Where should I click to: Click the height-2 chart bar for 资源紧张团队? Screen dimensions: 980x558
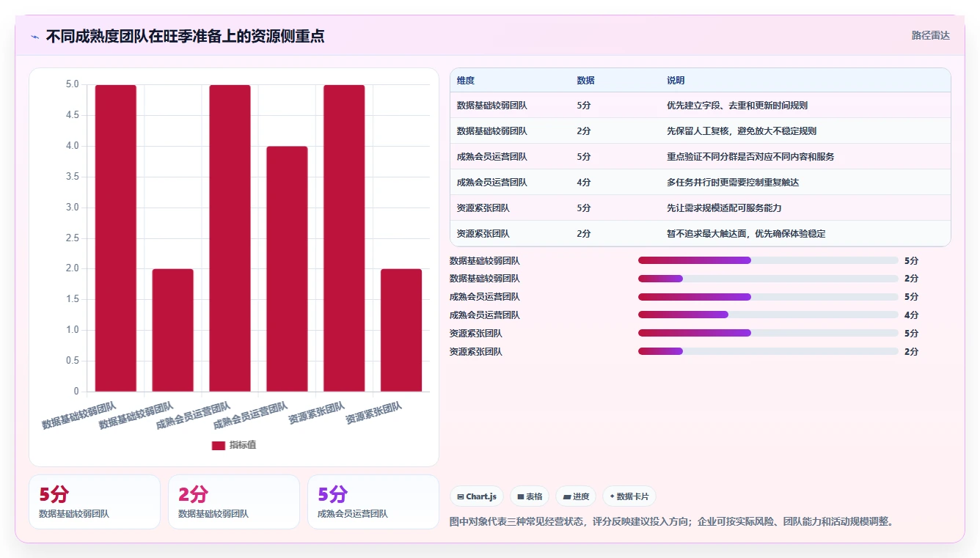tap(401, 330)
